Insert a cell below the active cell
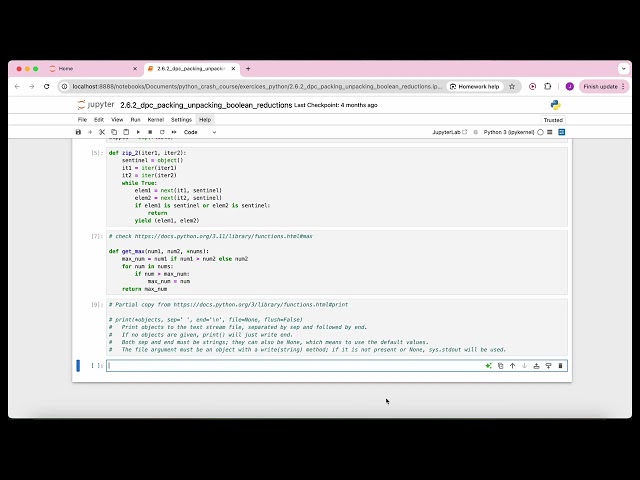Screen dimensions: 640x480 pos(548,366)
